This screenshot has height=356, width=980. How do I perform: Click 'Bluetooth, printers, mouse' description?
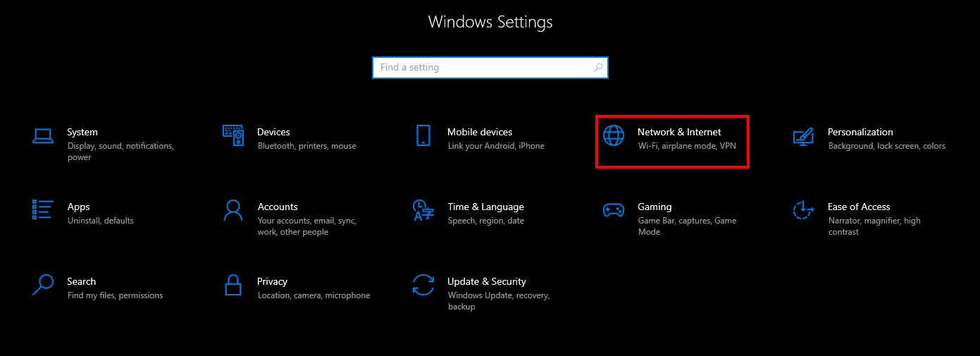click(307, 146)
